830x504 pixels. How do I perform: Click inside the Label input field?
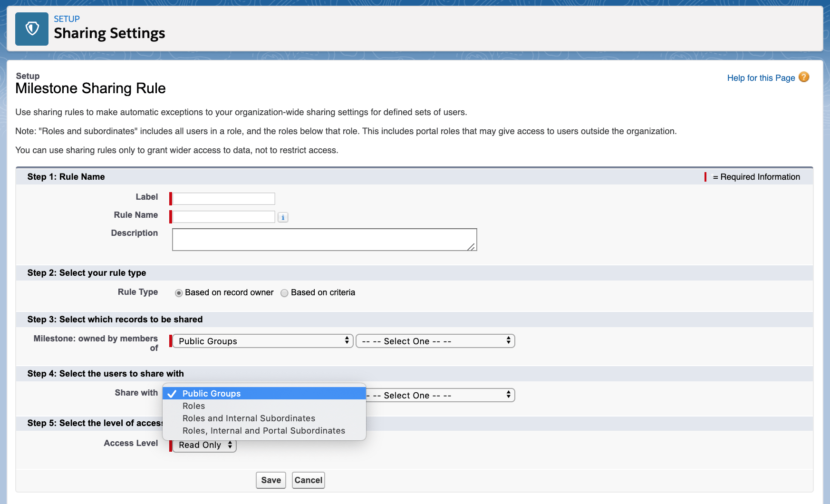222,198
